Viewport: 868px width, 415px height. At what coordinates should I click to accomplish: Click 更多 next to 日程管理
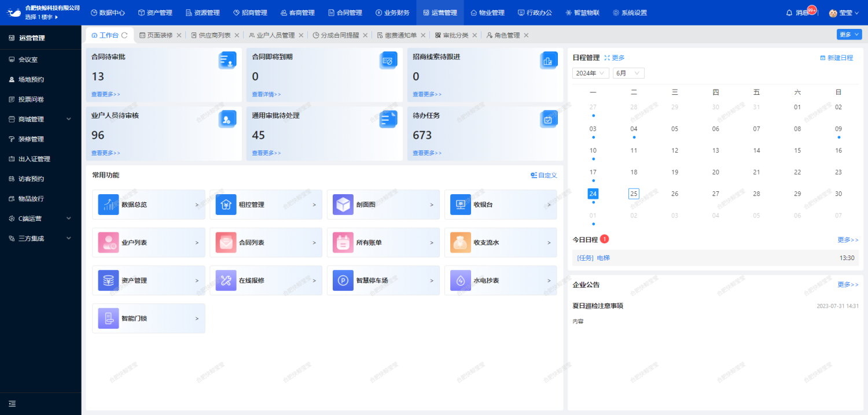click(x=615, y=58)
